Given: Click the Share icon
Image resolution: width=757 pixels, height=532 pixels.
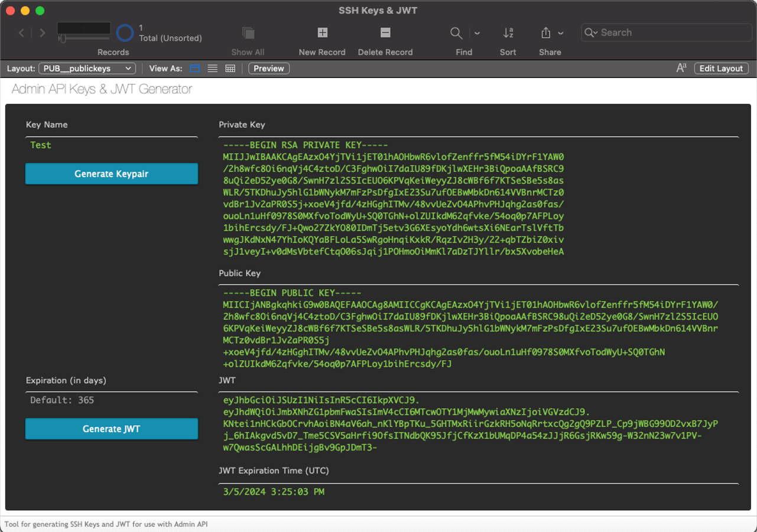Looking at the screenshot, I should point(545,33).
